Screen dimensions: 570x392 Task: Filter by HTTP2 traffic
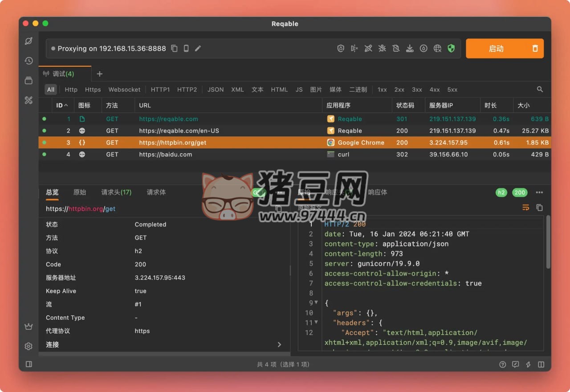tap(187, 89)
